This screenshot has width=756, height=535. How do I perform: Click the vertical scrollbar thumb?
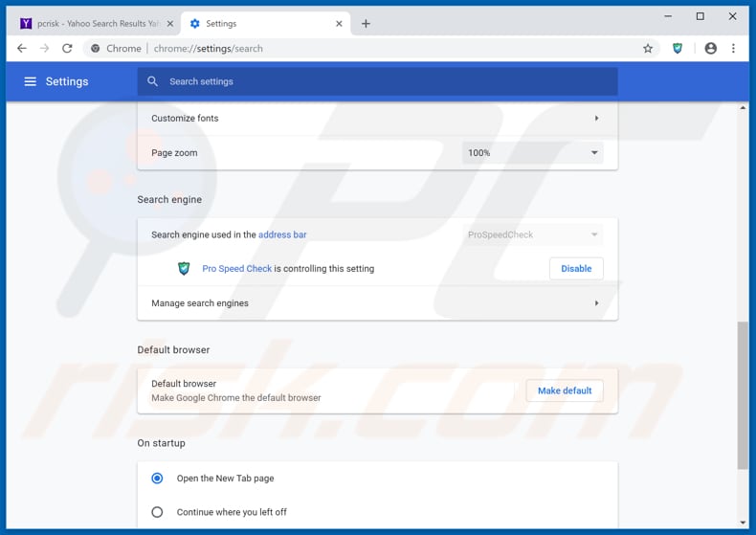click(x=743, y=395)
